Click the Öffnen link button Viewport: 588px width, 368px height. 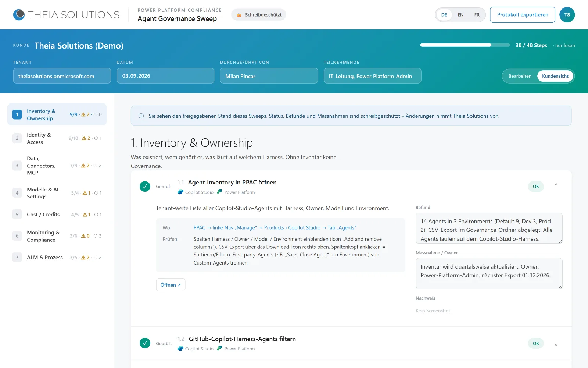pyautogui.click(x=171, y=285)
